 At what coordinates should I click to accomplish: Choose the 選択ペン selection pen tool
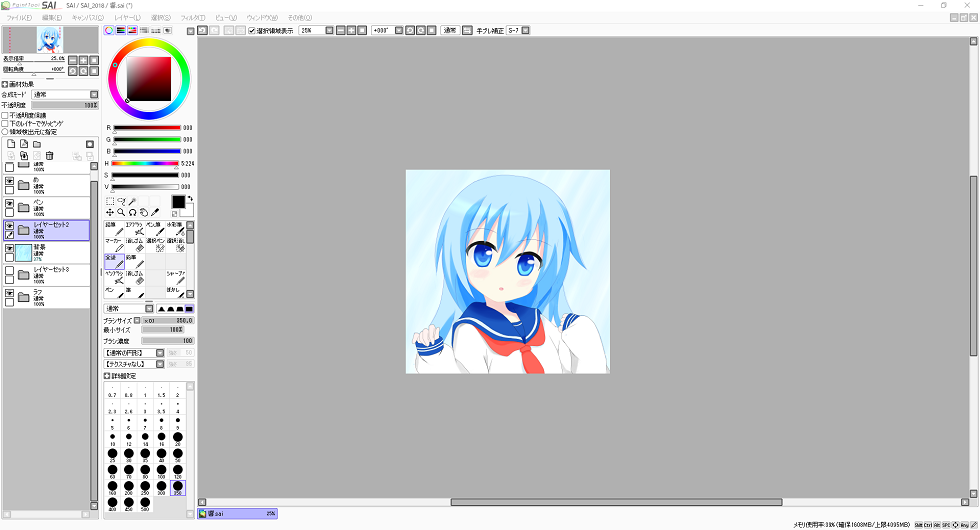(x=155, y=245)
